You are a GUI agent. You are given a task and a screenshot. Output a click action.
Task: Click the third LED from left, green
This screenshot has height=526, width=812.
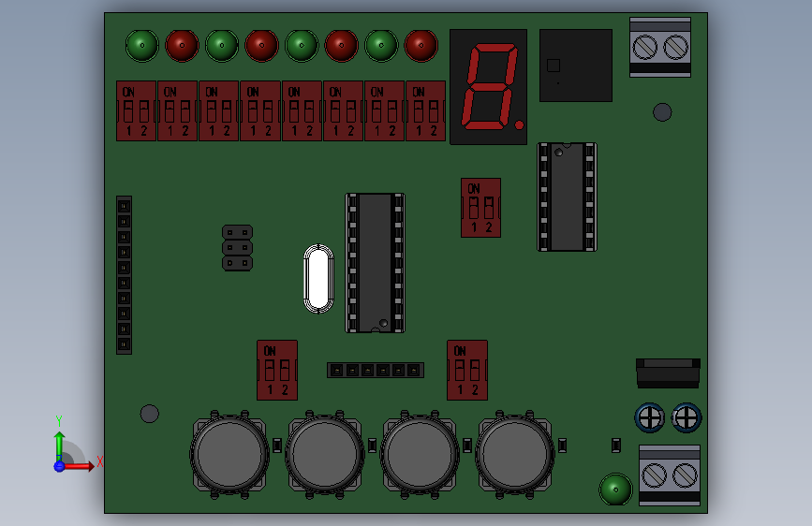[x=222, y=46]
